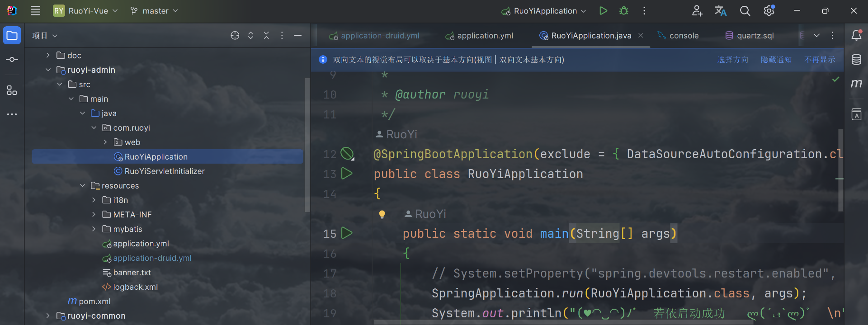
Task: Switch to quartz.sql tab
Action: (x=750, y=36)
